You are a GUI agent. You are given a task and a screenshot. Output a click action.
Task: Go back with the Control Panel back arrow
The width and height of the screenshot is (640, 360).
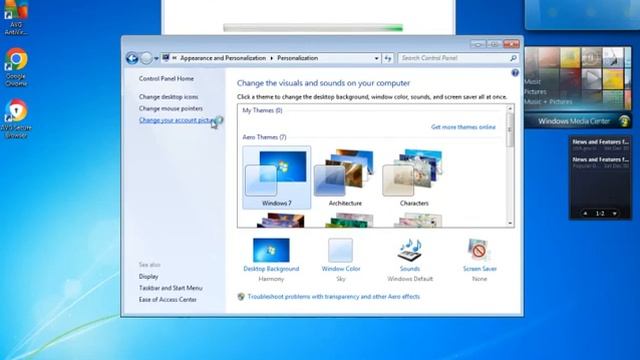click(132, 58)
